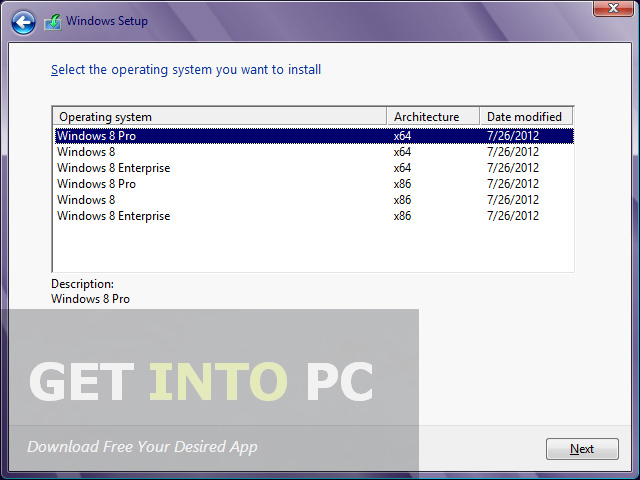The image size is (640, 480).
Task: Click x86 architecture cell of Windows 8 Pro
Action: point(402,184)
